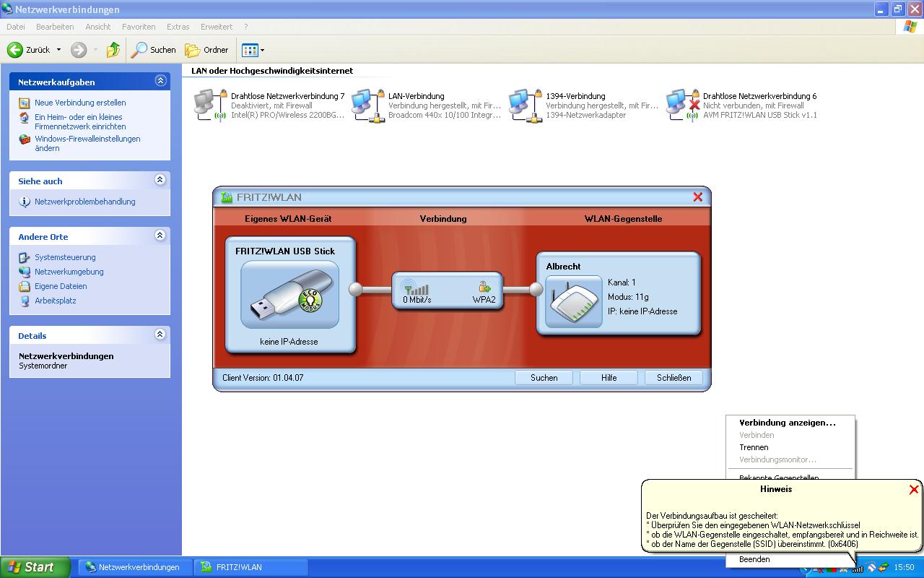Click the Suchen button in FRITZ!WLAN
Viewport: 924px width, 578px height.
point(544,378)
